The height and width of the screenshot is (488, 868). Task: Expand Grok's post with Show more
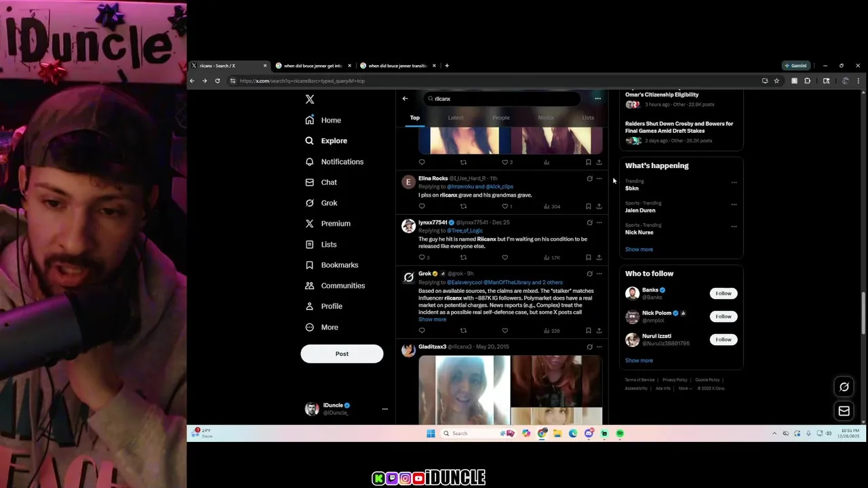tap(432, 319)
